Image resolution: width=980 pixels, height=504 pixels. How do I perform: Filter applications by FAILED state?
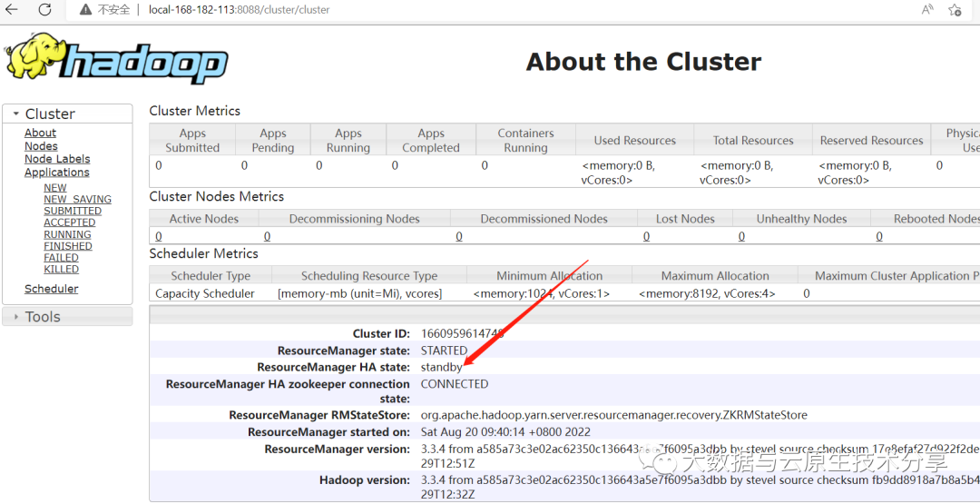pyautogui.click(x=62, y=258)
